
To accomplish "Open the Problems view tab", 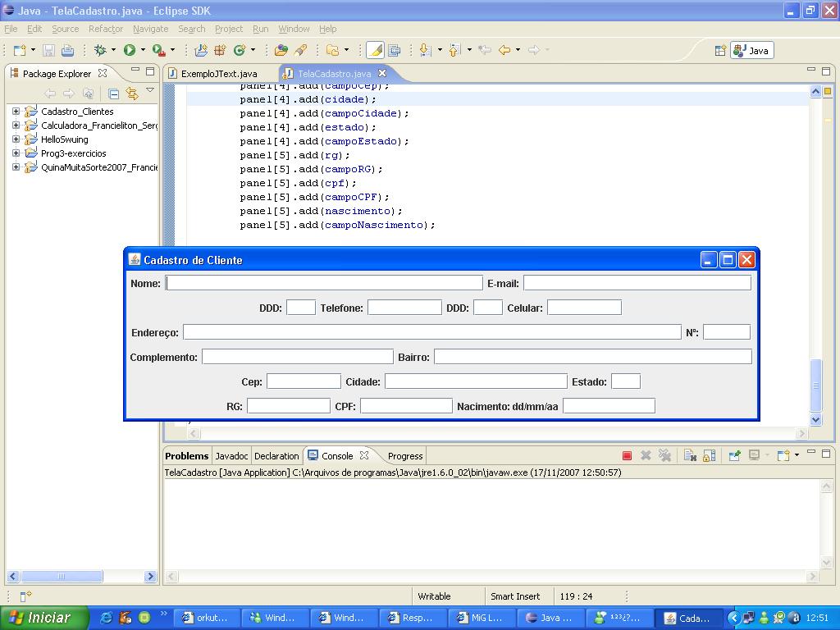I will 186,456.
